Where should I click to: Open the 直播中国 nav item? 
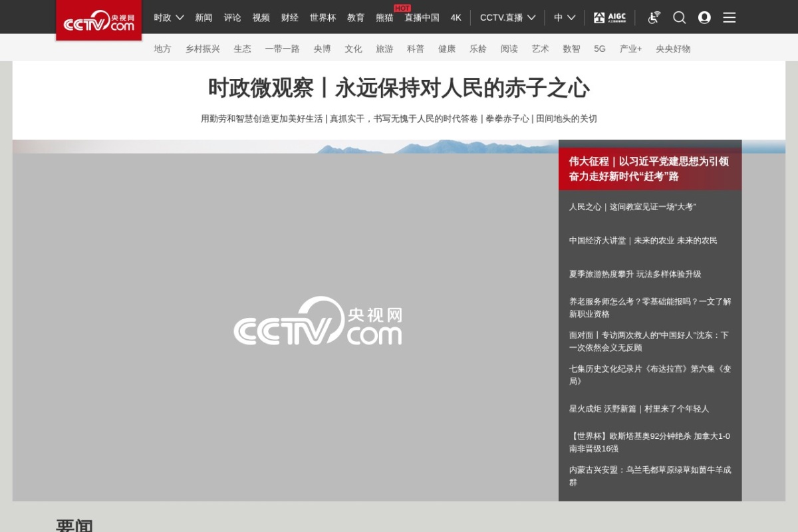tap(422, 17)
